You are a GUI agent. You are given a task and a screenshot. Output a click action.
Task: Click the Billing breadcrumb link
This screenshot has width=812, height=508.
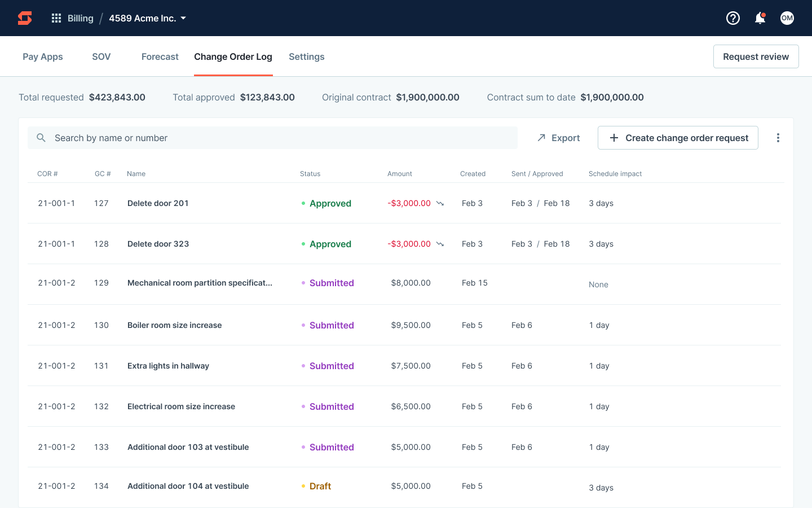point(81,17)
